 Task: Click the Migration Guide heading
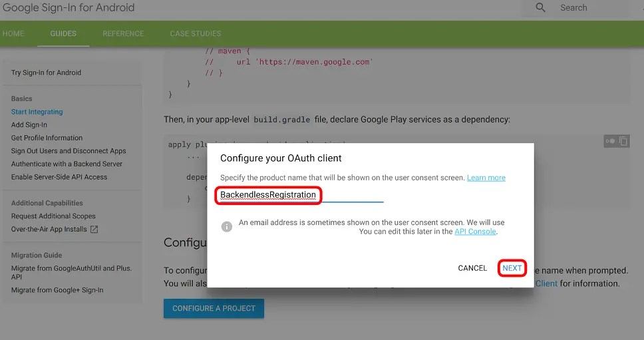coord(37,255)
